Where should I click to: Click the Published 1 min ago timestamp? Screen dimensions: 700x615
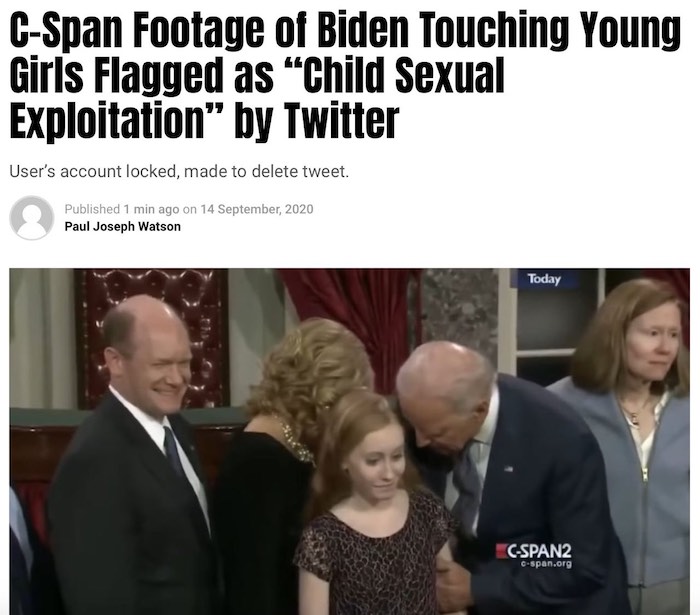[122, 209]
